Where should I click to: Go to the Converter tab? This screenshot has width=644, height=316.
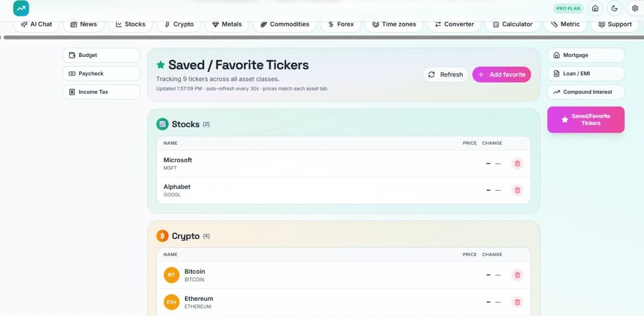[454, 24]
